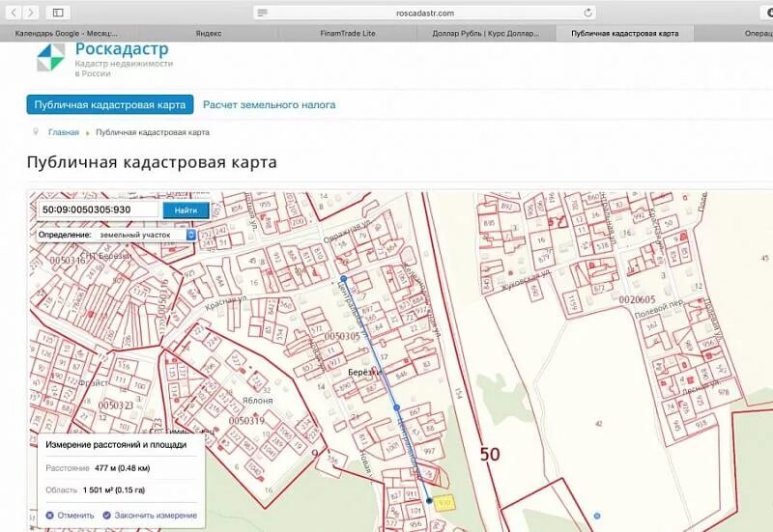Image resolution: width=773 pixels, height=532 pixels.
Task: Click the Главная breadcrumb link
Action: 64,132
